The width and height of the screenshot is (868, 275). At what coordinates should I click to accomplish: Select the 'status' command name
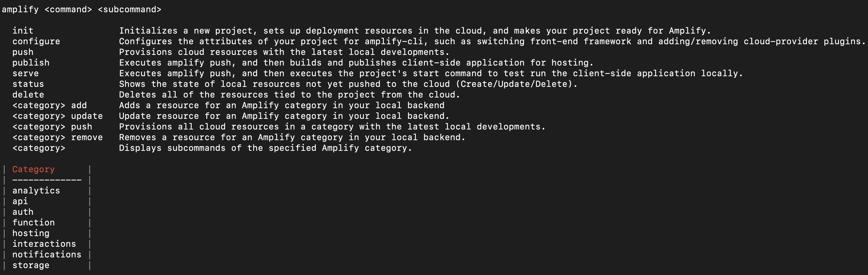click(28, 84)
